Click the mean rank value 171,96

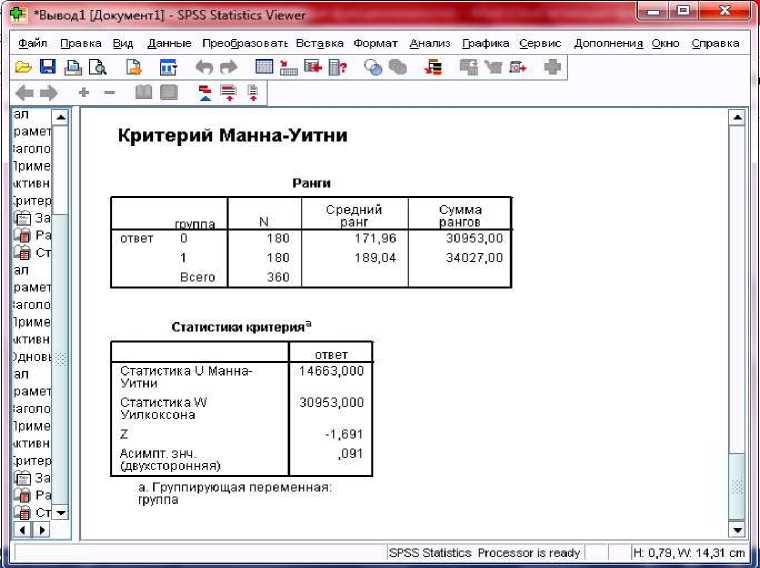click(x=375, y=238)
